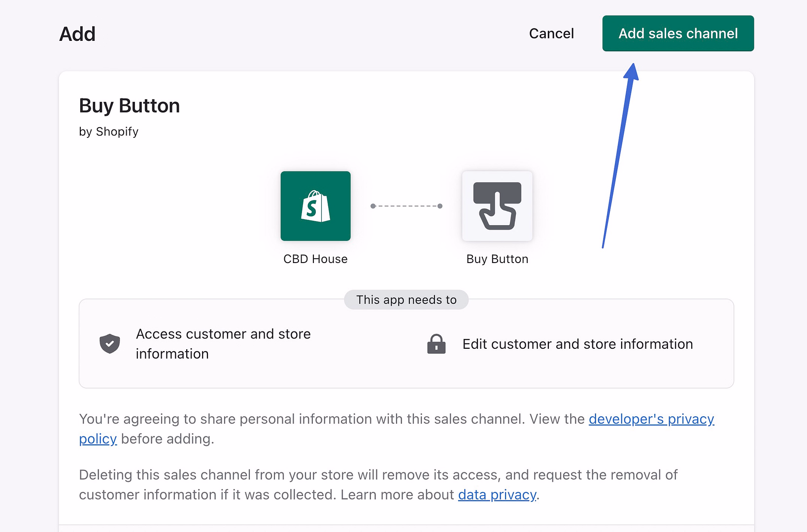This screenshot has width=807, height=532.
Task: Click the dashed connector between the two icons
Action: coord(406,206)
